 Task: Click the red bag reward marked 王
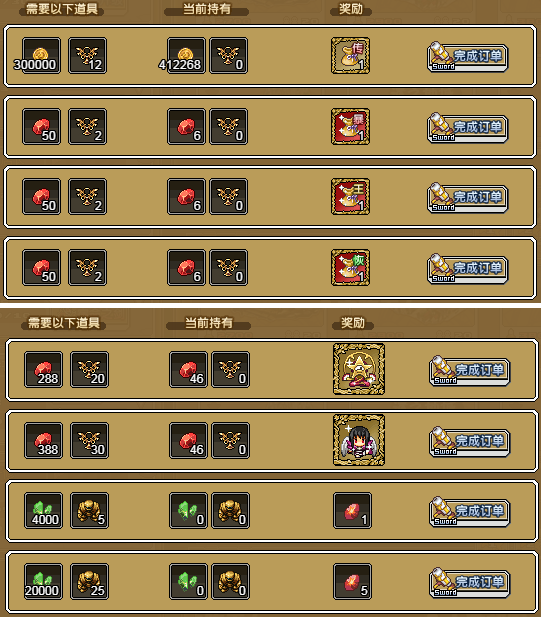(x=350, y=196)
